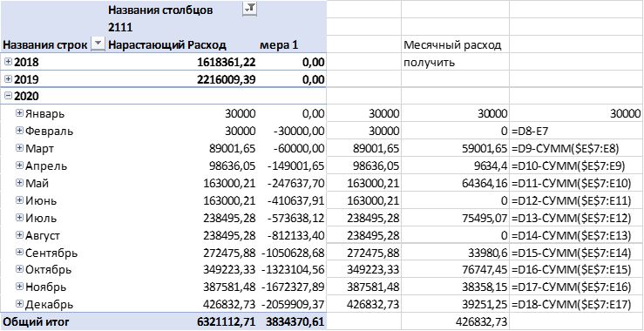Select formula =D12-СУММ($E$7:E11)
Screen dimensions: 644x331
click(572, 201)
